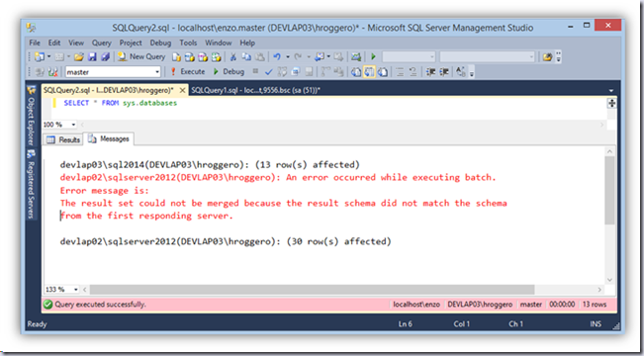Click the Comment Out Selected Lines icon
Image resolution: width=644 pixels, height=356 pixels.
coord(400,72)
